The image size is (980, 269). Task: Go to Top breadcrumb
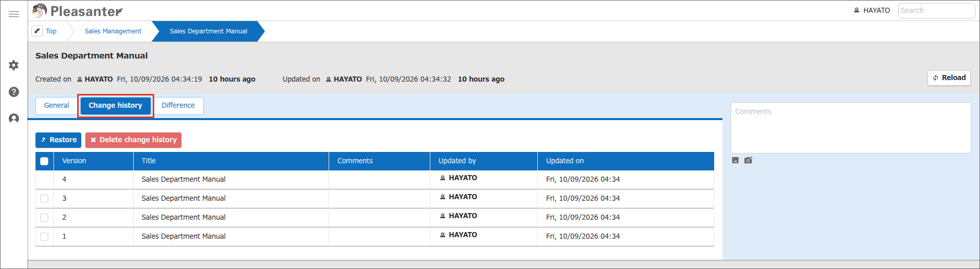51,31
